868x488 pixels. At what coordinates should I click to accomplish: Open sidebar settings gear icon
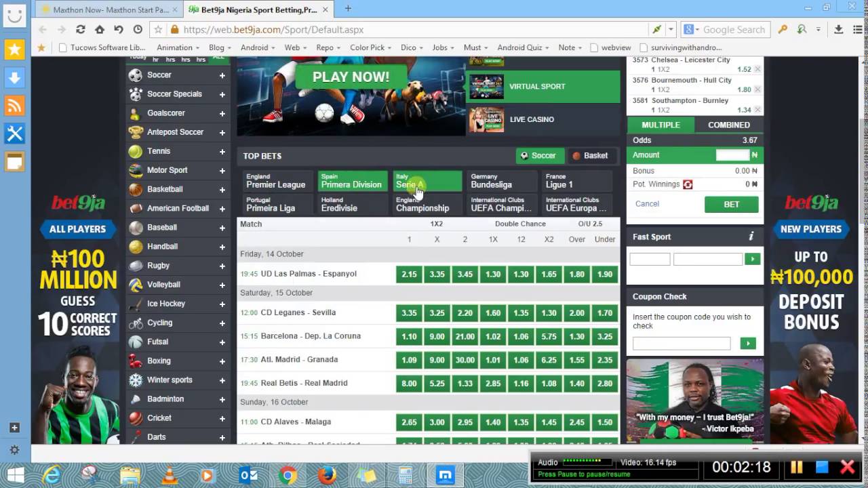15,450
